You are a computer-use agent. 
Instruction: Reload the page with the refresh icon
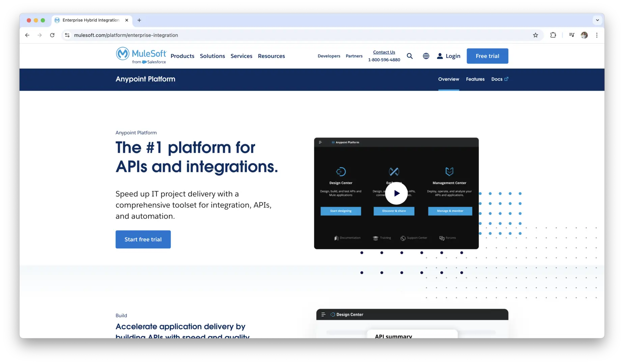click(52, 35)
